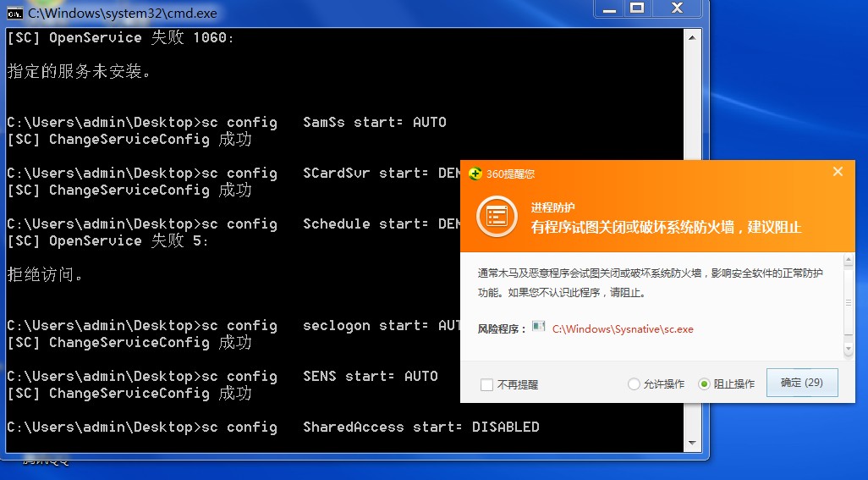
Task: Click the 风险程序 label
Action: pyautogui.click(x=502, y=329)
